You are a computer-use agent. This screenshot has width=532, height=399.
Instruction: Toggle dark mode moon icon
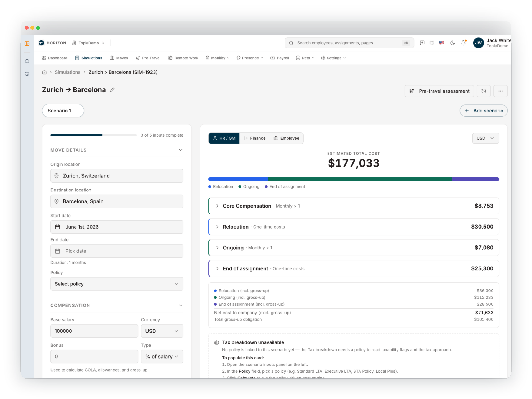pyautogui.click(x=452, y=43)
